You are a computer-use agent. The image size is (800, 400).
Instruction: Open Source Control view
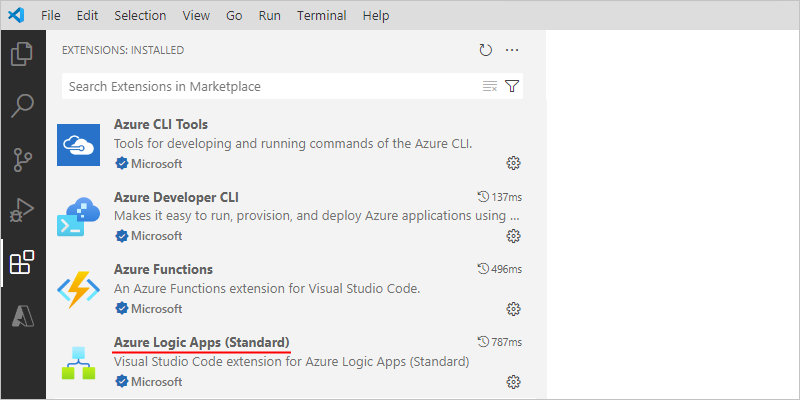[x=22, y=158]
